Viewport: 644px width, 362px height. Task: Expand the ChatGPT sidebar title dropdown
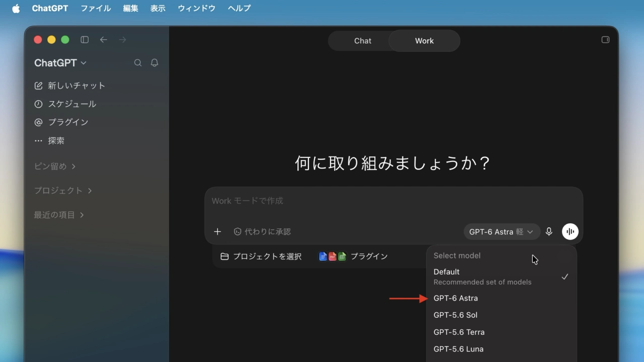60,63
